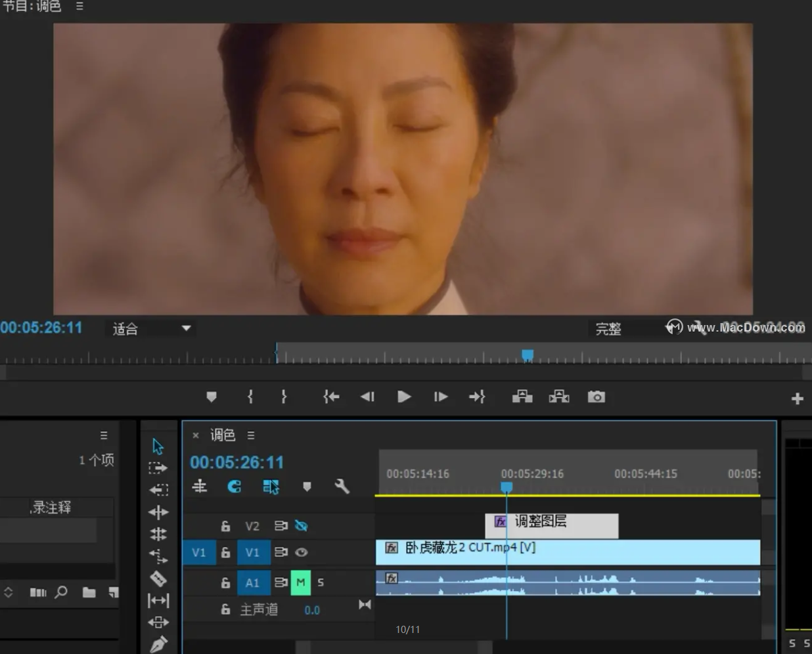The height and width of the screenshot is (654, 812).
Task: Open the 节目: 调色 panel menu
Action: coord(79,6)
